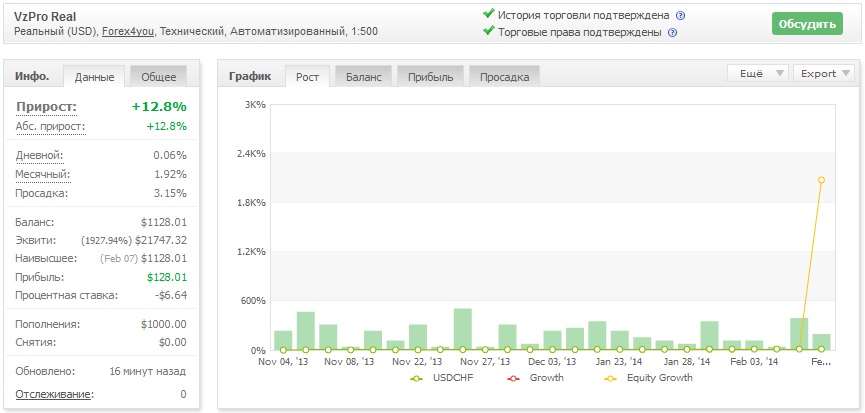Click the text 16 минут назад
Viewport: 865px width, 413px height.
point(147,371)
